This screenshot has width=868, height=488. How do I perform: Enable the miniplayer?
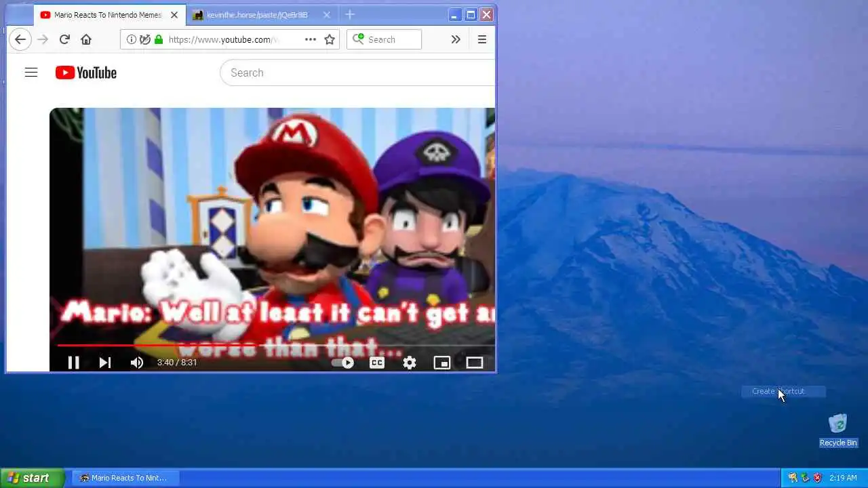pyautogui.click(x=442, y=363)
